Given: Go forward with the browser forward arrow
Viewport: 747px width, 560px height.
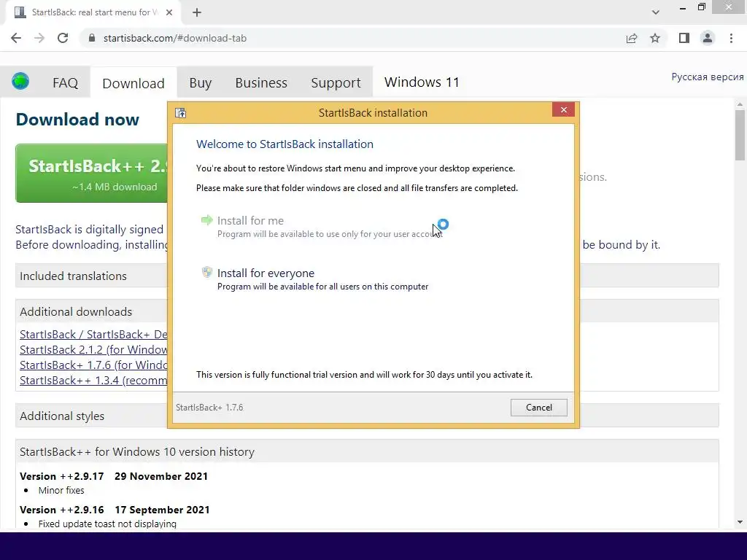Looking at the screenshot, I should pos(39,38).
